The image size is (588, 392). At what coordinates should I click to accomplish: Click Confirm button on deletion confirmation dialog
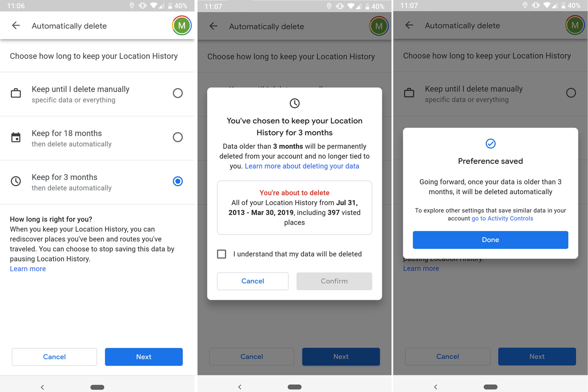[x=333, y=281]
